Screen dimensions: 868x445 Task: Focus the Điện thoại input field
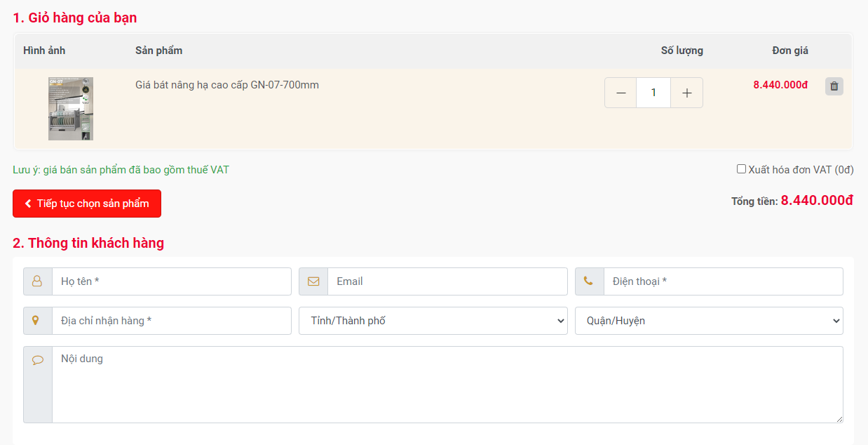(724, 281)
